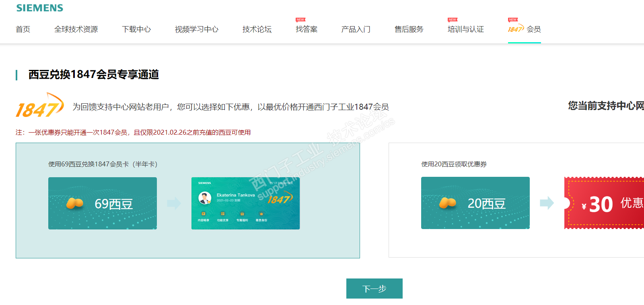This screenshot has width=644, height=305.
Task: Click the 尊贵身份 icon on member card
Action: click(x=261, y=214)
